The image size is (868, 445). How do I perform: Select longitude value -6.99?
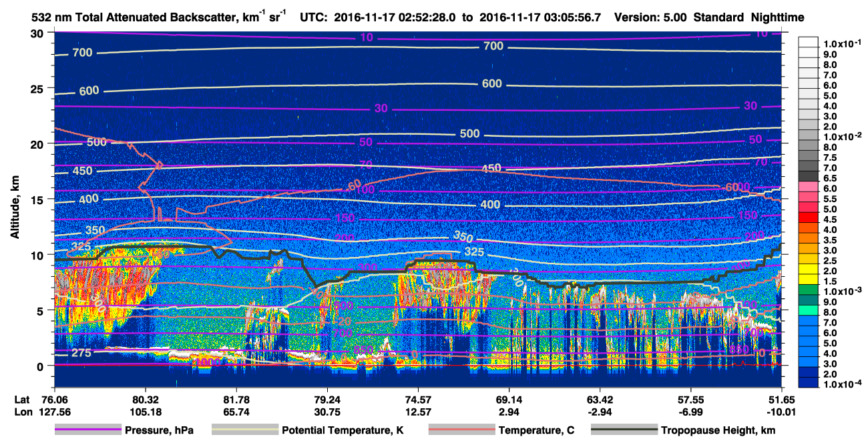coord(691,412)
